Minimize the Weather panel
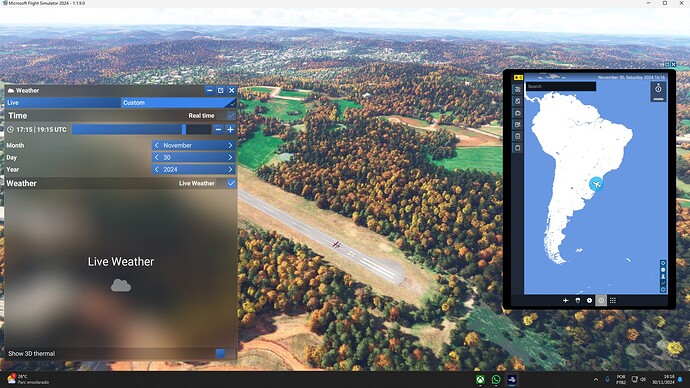 click(209, 91)
